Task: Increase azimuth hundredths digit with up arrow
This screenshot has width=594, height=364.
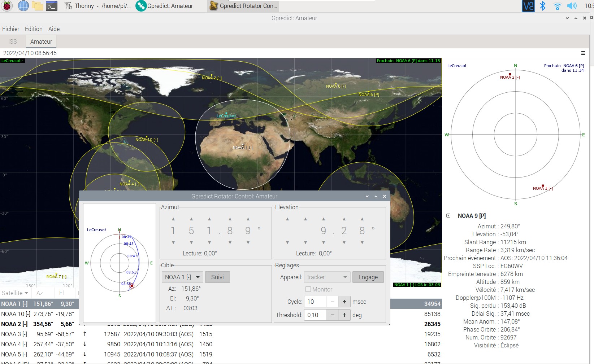Action: (248, 219)
